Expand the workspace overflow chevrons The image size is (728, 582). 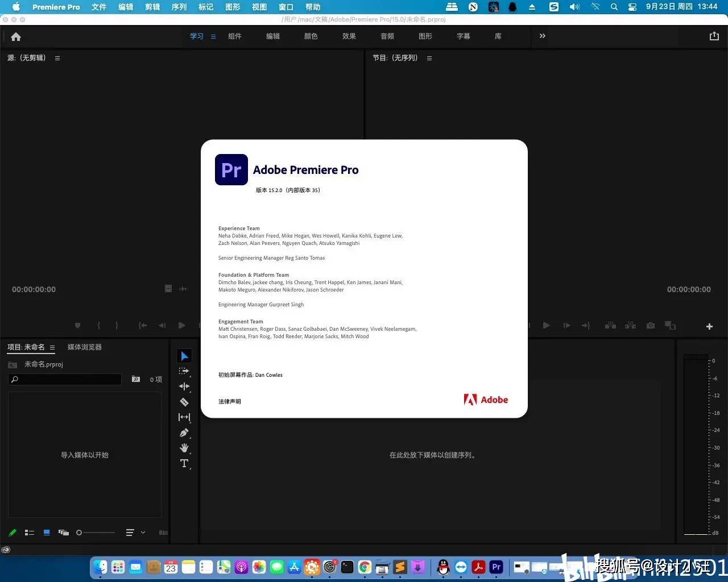tap(542, 36)
